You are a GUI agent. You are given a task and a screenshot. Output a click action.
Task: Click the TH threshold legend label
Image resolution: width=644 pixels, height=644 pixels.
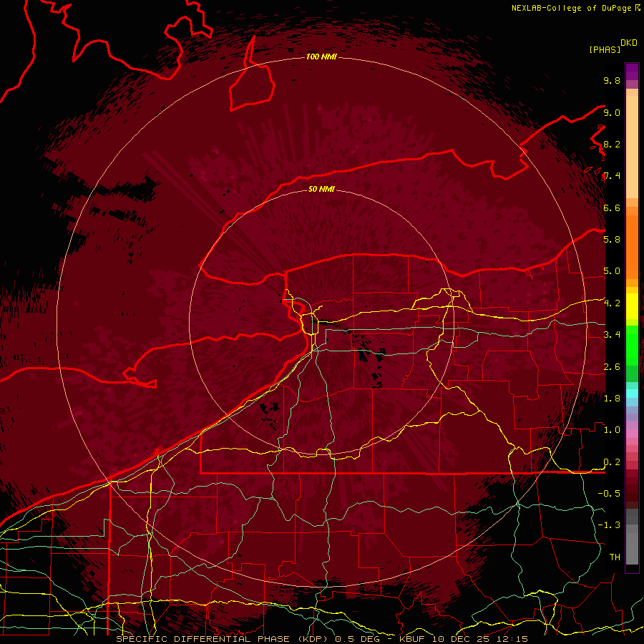coord(615,557)
